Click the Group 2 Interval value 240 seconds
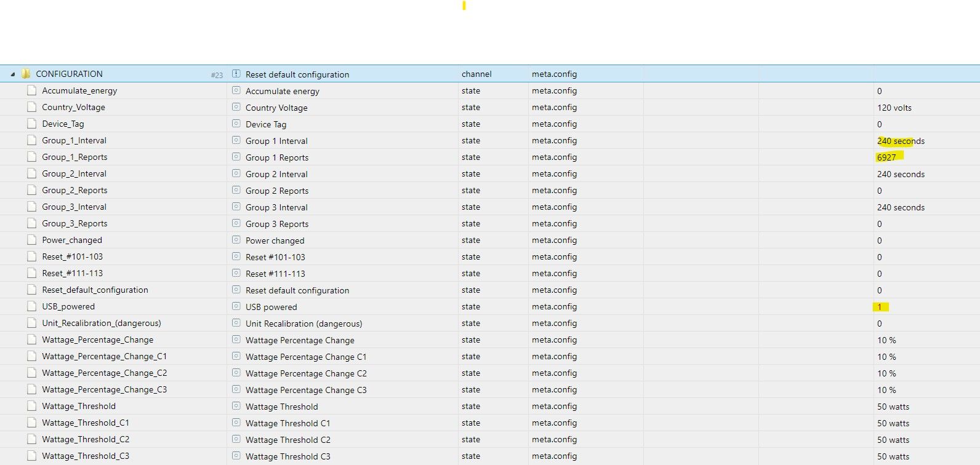This screenshot has height=465, width=980. (x=901, y=174)
